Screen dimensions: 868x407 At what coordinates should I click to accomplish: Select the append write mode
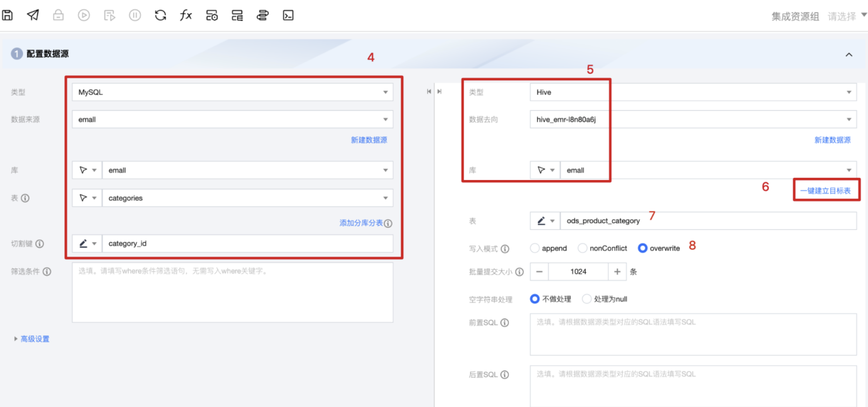click(x=535, y=248)
